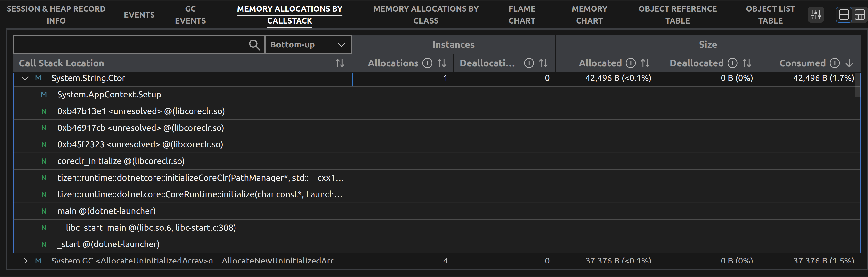Expand the System.GC AllocateUninitializedArray row
Viewport: 868px width, 277px height.
click(x=25, y=260)
